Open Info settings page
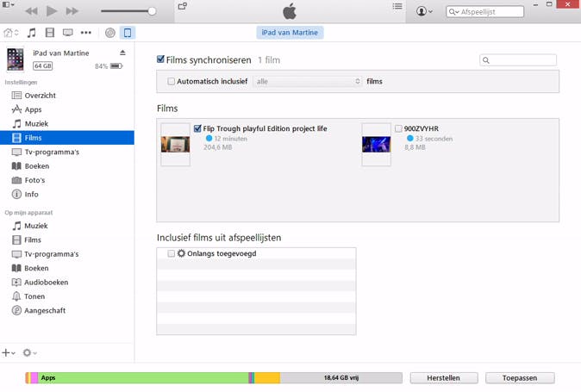The height and width of the screenshot is (392, 581). pos(67,195)
